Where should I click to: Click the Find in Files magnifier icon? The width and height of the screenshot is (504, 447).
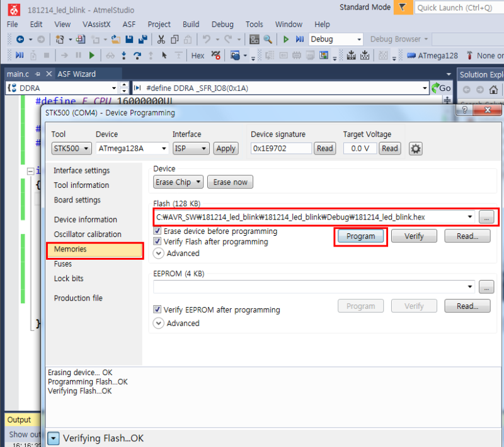pyautogui.click(x=268, y=39)
